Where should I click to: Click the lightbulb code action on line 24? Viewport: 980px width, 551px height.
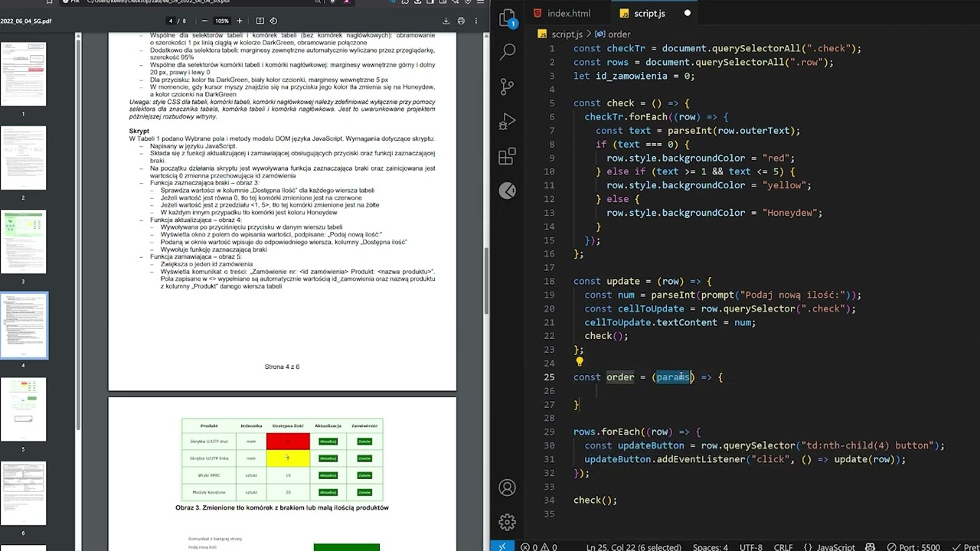579,363
